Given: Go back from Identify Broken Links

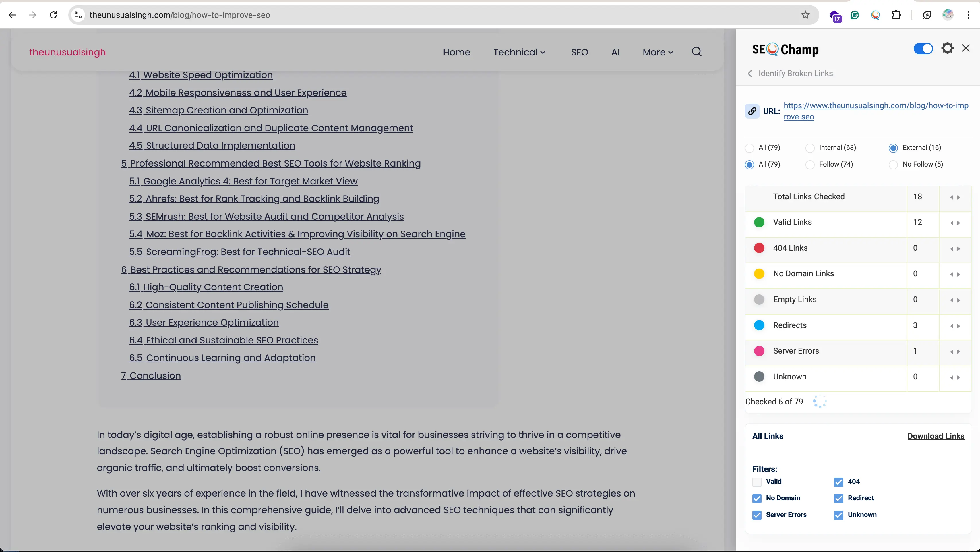Looking at the screenshot, I should [x=750, y=74].
